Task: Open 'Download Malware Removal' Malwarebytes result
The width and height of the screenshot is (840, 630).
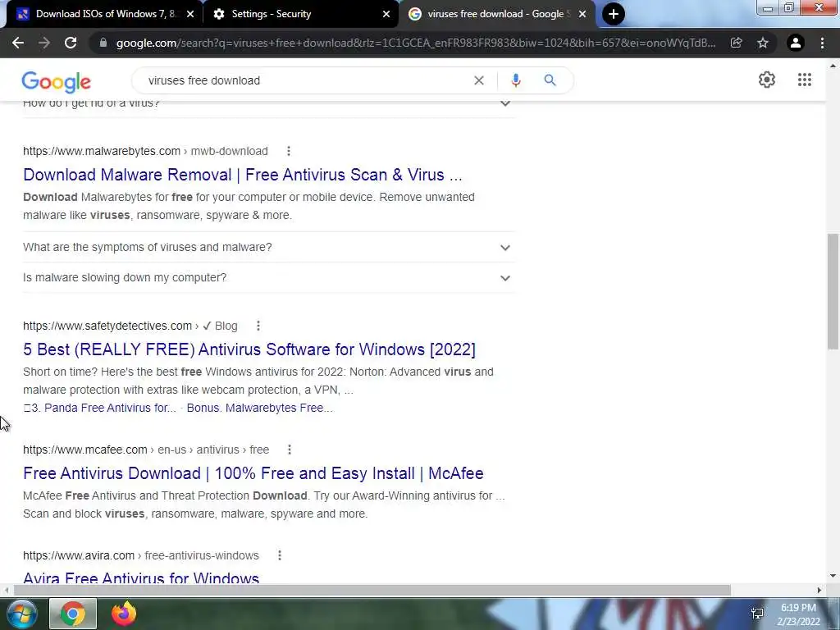Action: click(x=242, y=175)
